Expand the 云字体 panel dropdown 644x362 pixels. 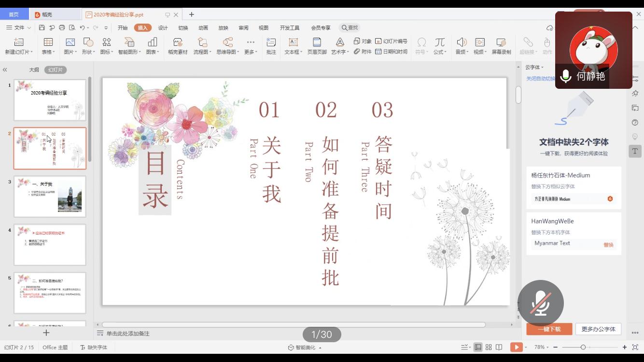point(534,68)
